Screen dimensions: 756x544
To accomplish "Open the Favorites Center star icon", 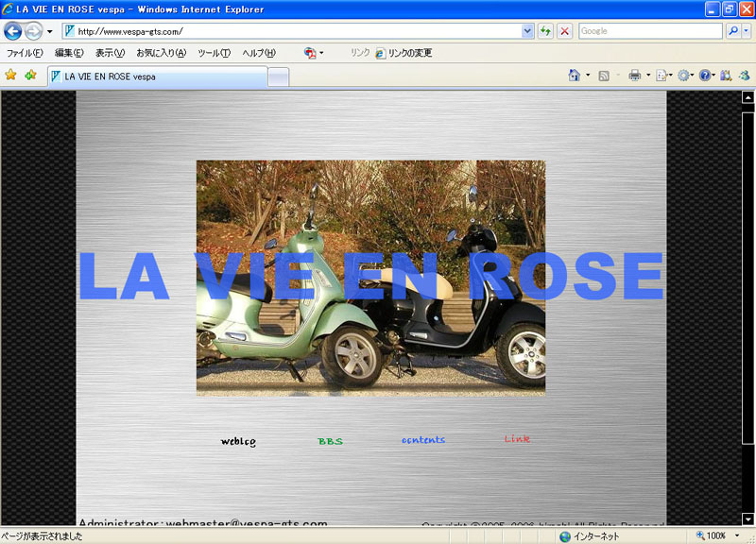I will click(x=10, y=76).
